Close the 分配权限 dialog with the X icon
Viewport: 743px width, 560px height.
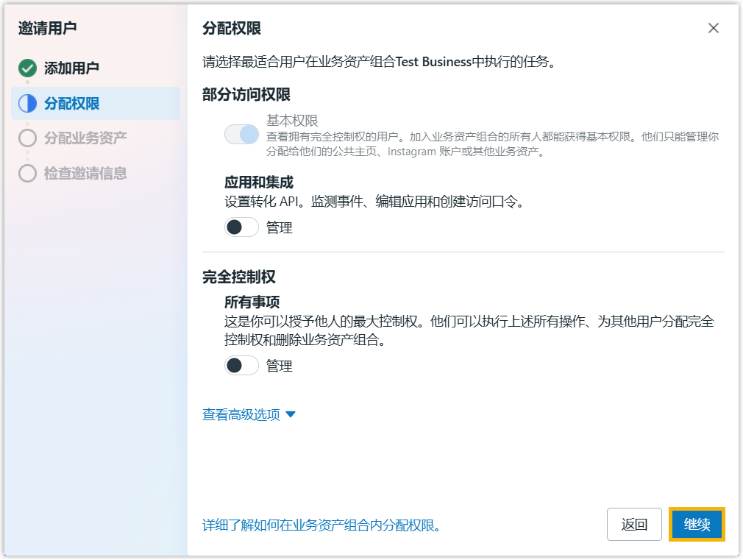(x=713, y=28)
